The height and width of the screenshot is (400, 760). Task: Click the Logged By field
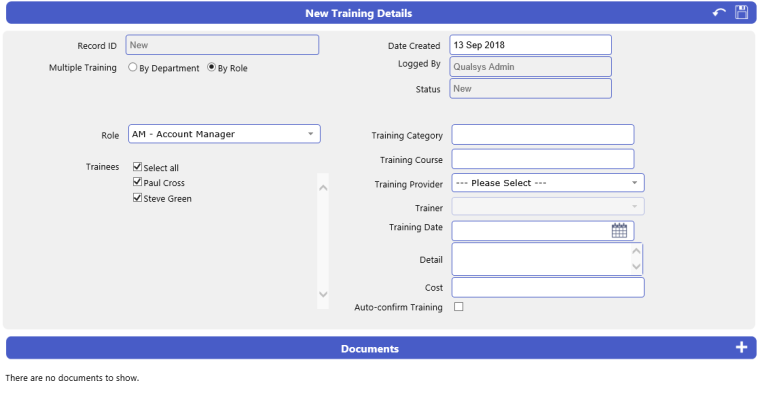[x=530, y=66]
